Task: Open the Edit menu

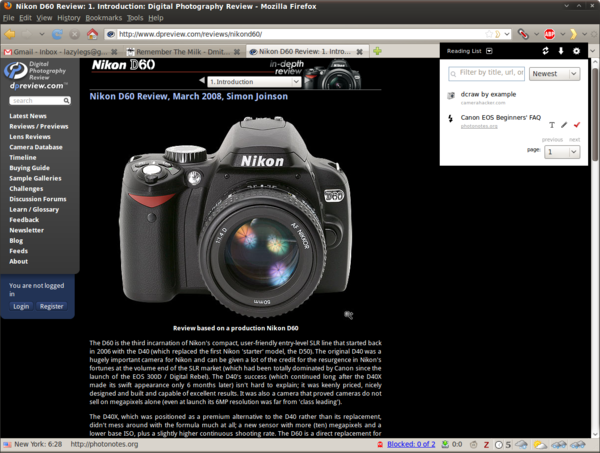Action: click(25, 18)
